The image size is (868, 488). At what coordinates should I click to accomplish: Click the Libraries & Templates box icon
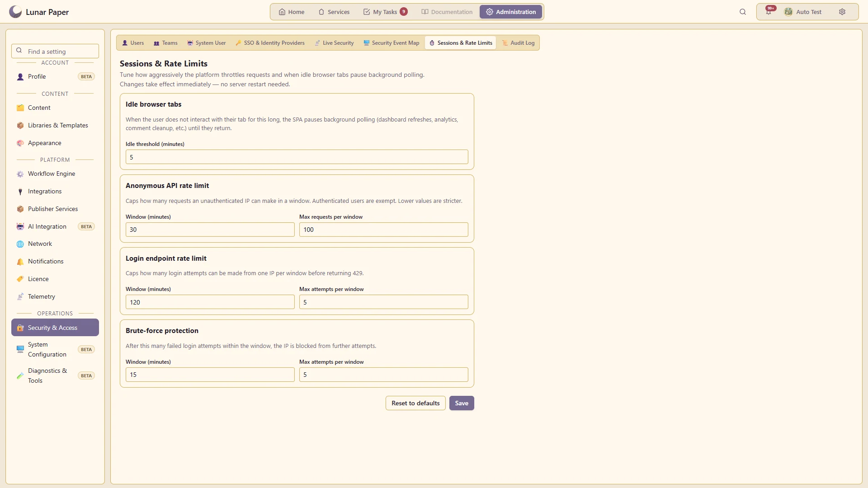click(20, 126)
